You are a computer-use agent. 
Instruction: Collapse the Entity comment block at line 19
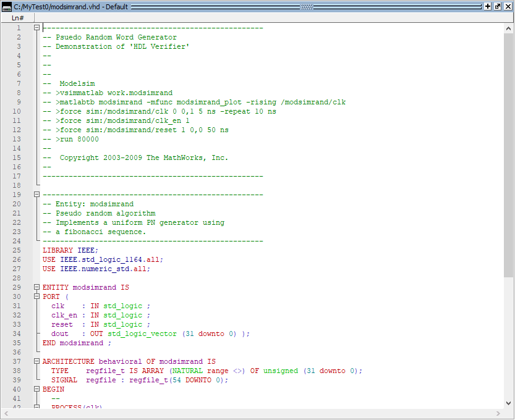tap(37, 195)
